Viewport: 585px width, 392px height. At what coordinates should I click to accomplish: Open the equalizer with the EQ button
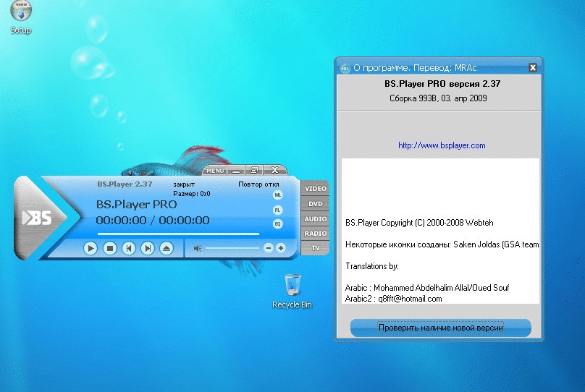[277, 224]
